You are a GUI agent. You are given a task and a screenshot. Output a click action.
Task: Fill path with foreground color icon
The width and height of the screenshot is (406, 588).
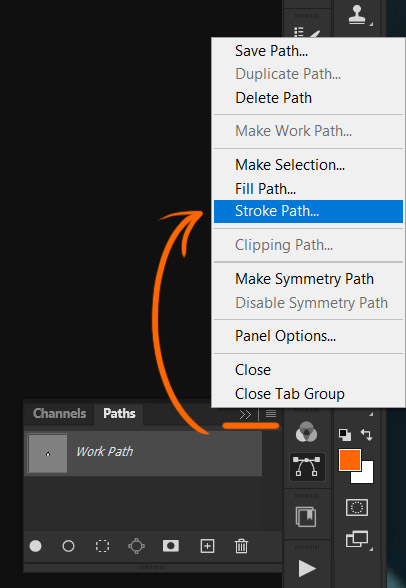(x=35, y=546)
